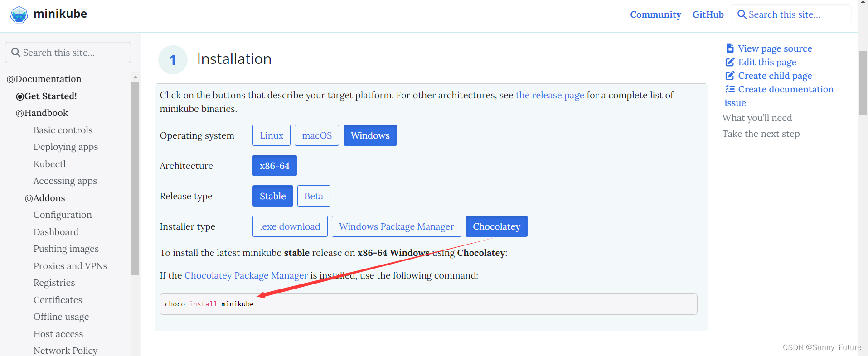868x356 pixels.
Task: Click Edit this page link
Action: point(767,62)
